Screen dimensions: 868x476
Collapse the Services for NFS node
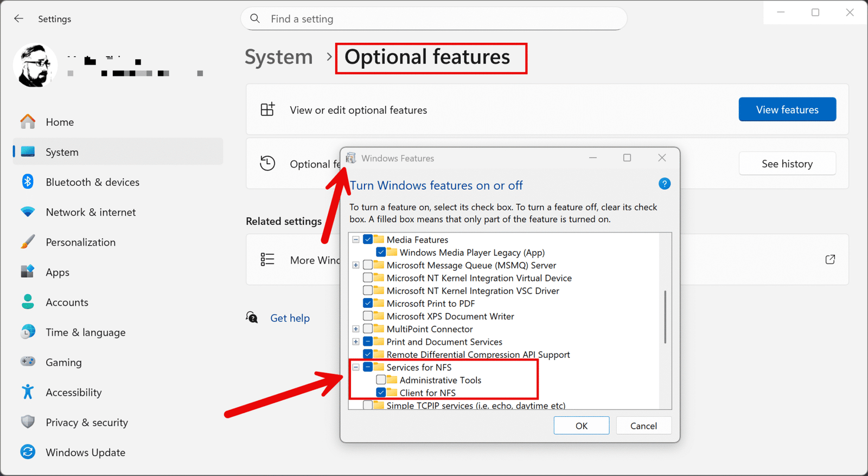pos(356,367)
